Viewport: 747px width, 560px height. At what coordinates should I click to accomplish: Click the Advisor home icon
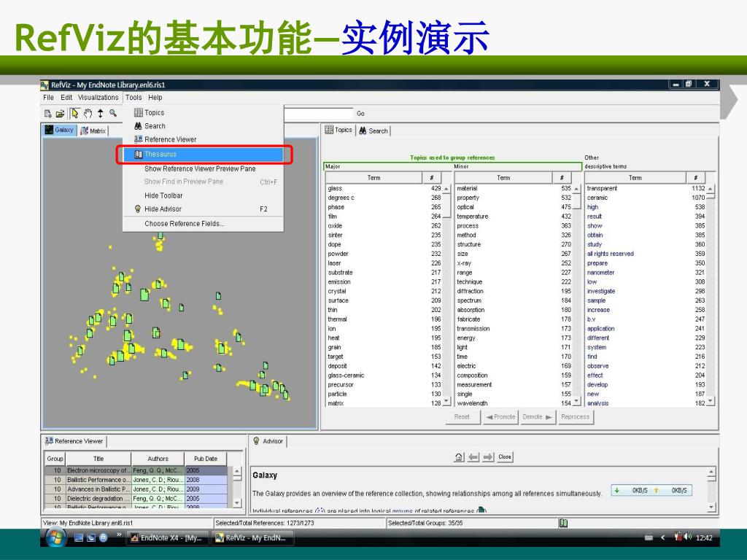click(x=459, y=457)
